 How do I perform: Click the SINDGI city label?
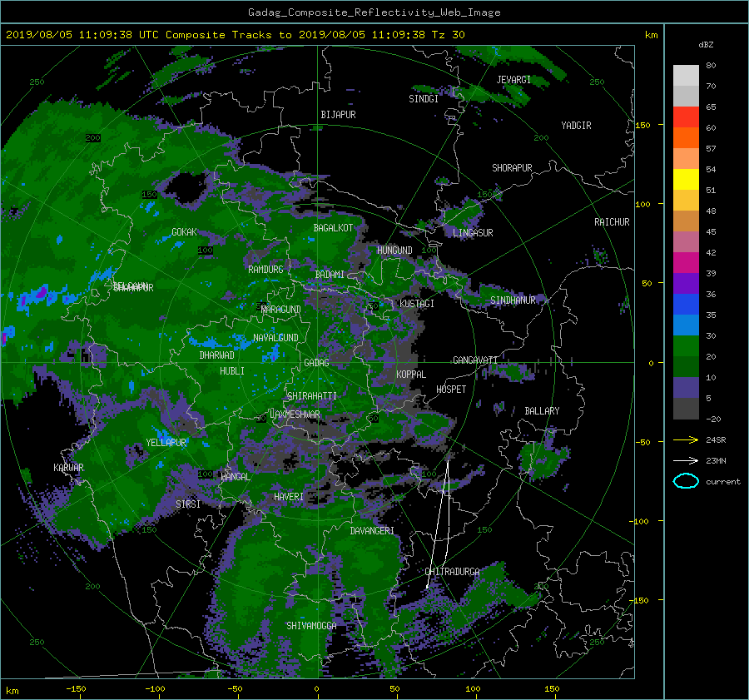(x=424, y=99)
